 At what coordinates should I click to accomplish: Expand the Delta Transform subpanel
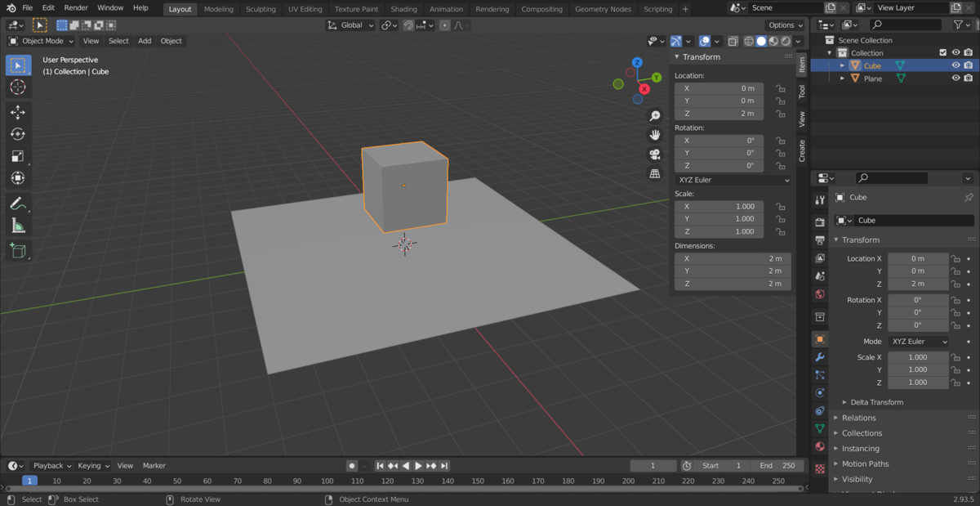876,402
